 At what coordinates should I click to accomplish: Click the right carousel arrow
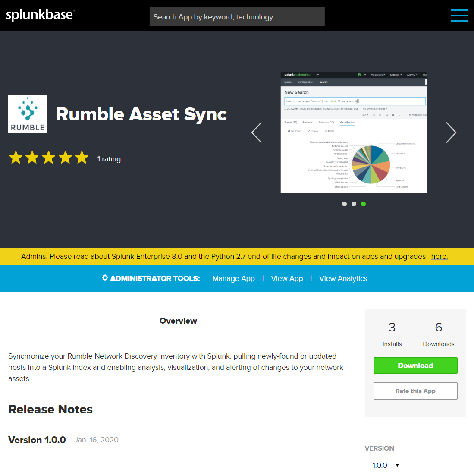coord(451,132)
